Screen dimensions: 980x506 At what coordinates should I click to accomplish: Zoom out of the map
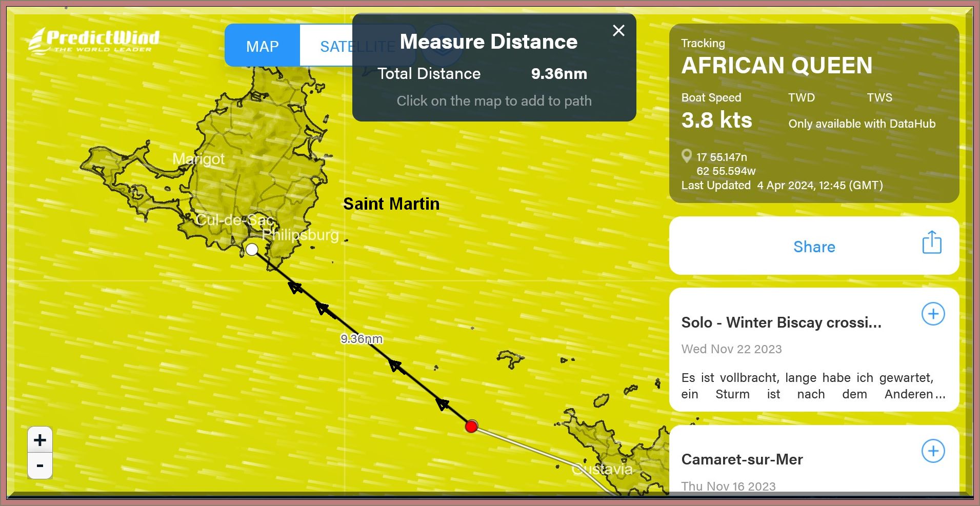point(40,466)
